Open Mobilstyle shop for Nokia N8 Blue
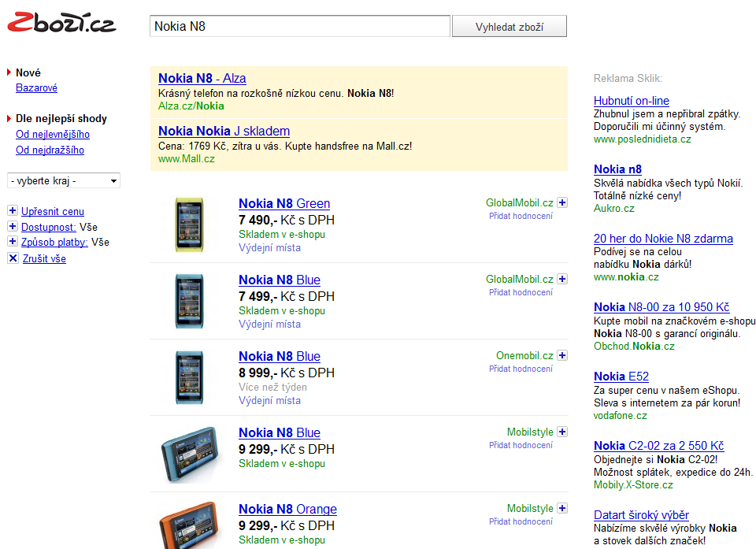 530,432
